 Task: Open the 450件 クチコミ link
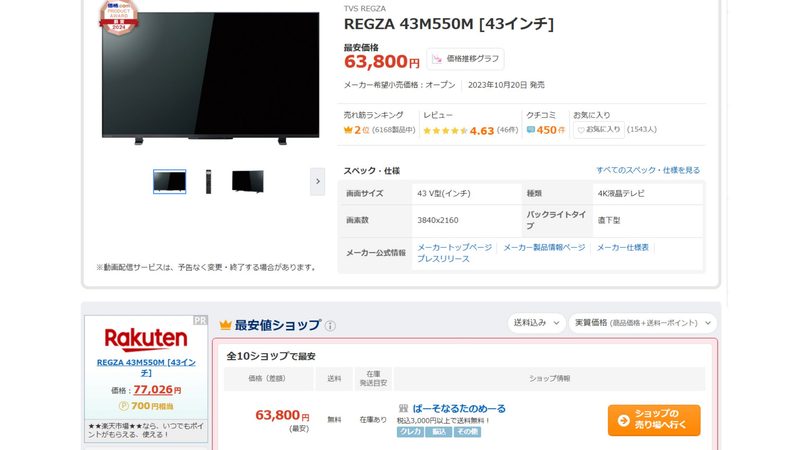click(551, 130)
